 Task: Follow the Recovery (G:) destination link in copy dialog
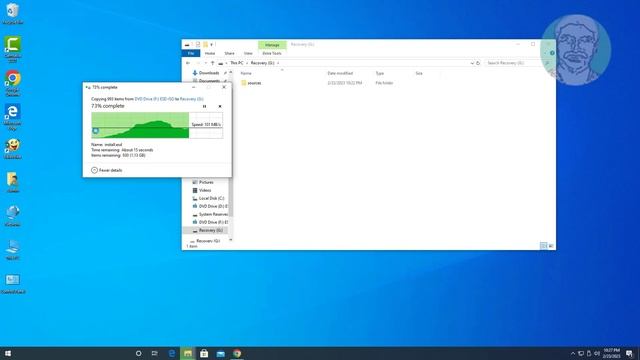tap(191, 99)
